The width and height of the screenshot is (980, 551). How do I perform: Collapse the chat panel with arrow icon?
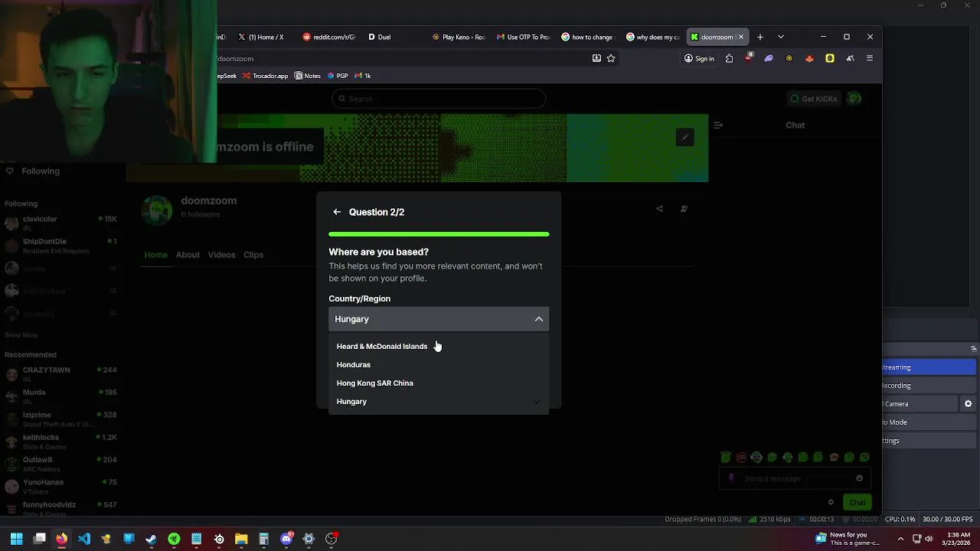[x=718, y=125]
